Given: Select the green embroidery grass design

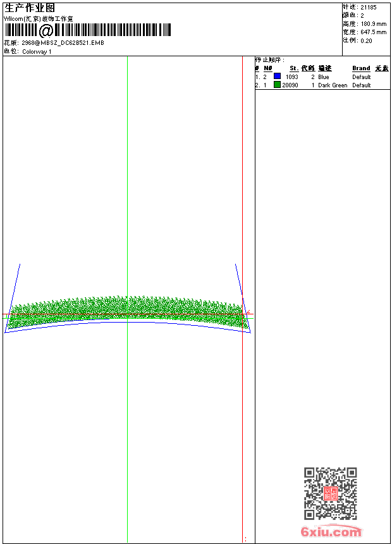Looking at the screenshot, I should pyautogui.click(x=128, y=312).
